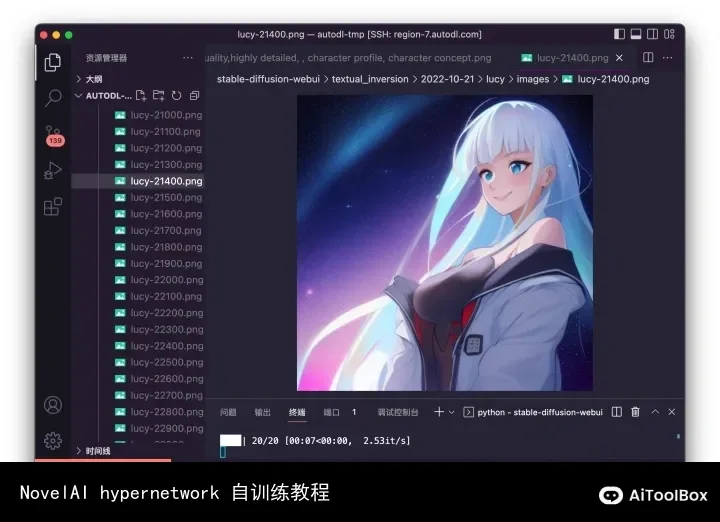Split the editor to the right
Screen dimensions: 720x522
(648, 57)
